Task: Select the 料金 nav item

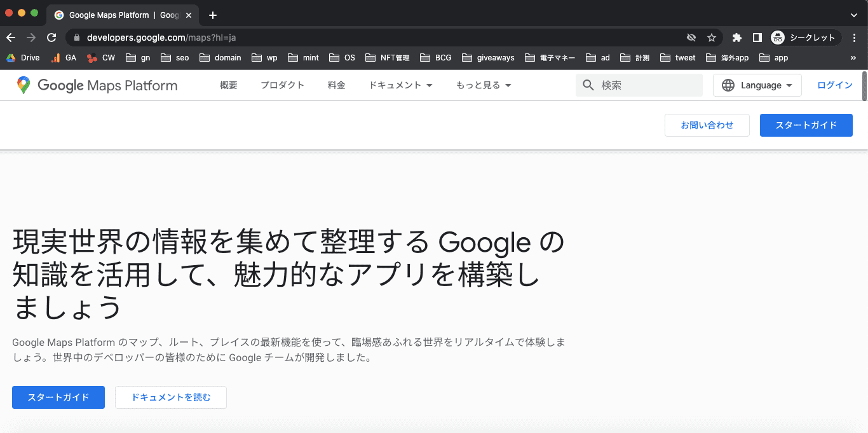Action: coord(337,85)
